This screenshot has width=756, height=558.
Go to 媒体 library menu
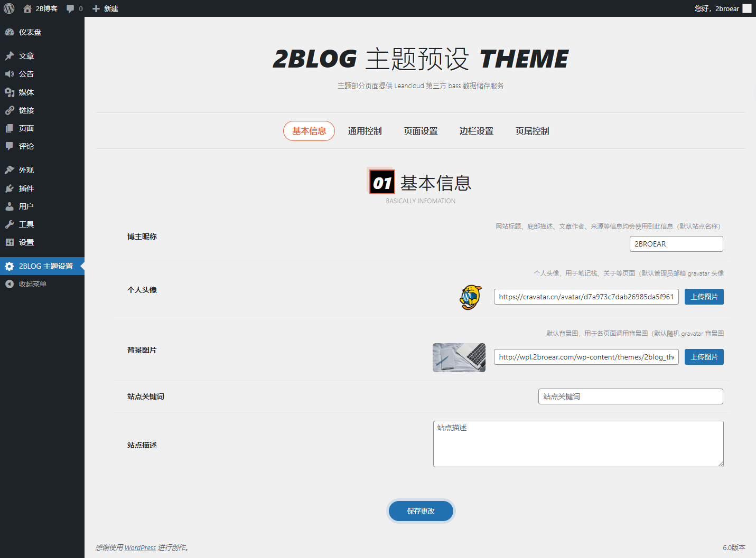coord(42,92)
